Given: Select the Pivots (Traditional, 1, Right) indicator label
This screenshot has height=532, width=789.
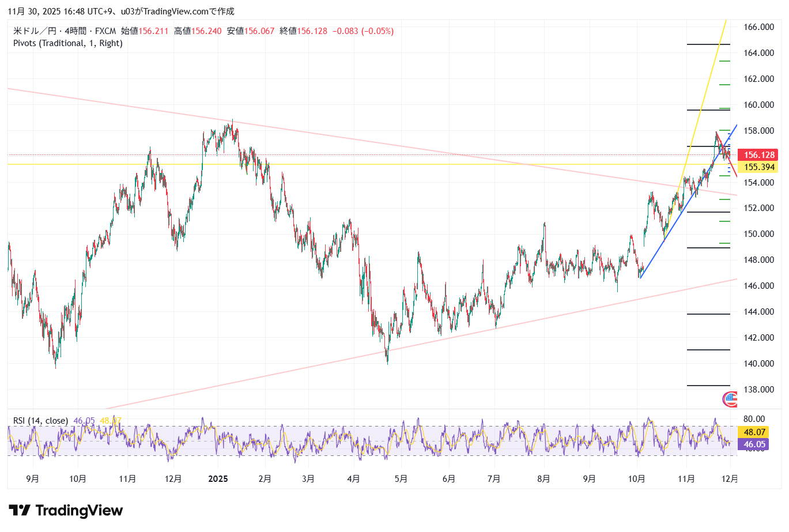Looking at the screenshot, I should [x=68, y=43].
